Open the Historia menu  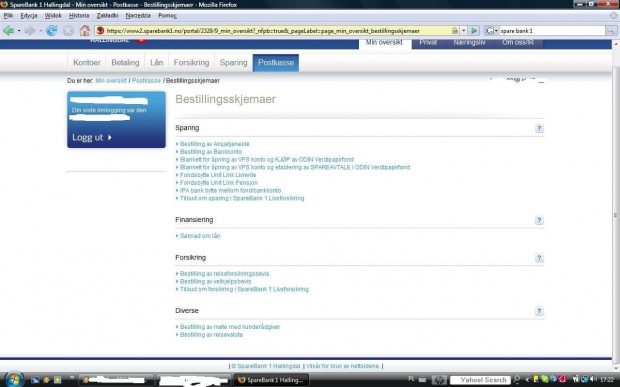79,15
